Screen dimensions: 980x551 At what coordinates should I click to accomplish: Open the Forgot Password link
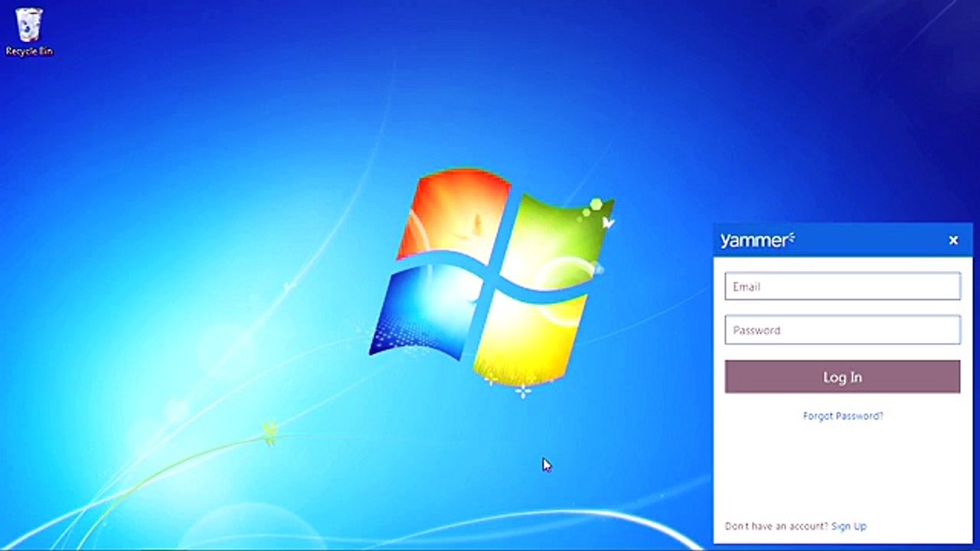(x=843, y=416)
